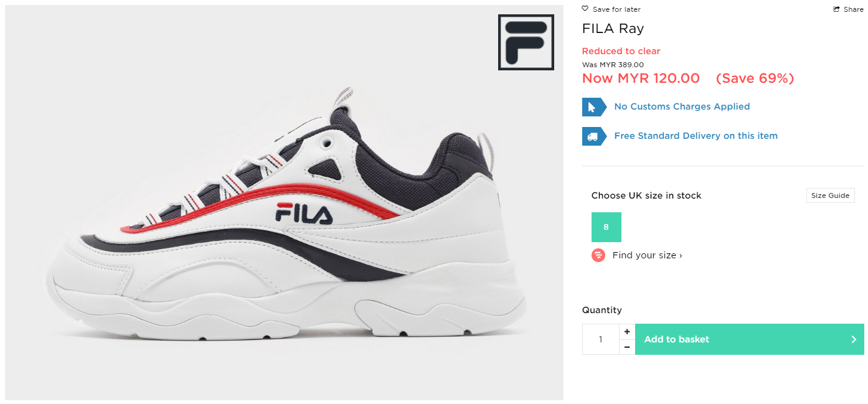Click the heart icon beside Save for later
The height and width of the screenshot is (404, 868).
coord(585,9)
